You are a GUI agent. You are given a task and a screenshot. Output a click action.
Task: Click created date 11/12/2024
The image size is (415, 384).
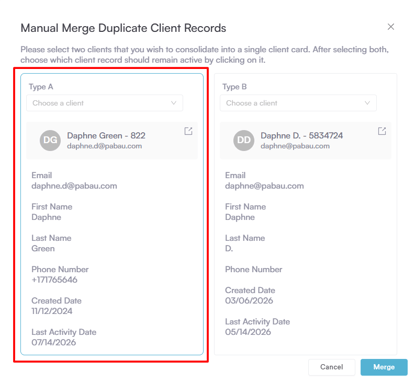pos(52,311)
